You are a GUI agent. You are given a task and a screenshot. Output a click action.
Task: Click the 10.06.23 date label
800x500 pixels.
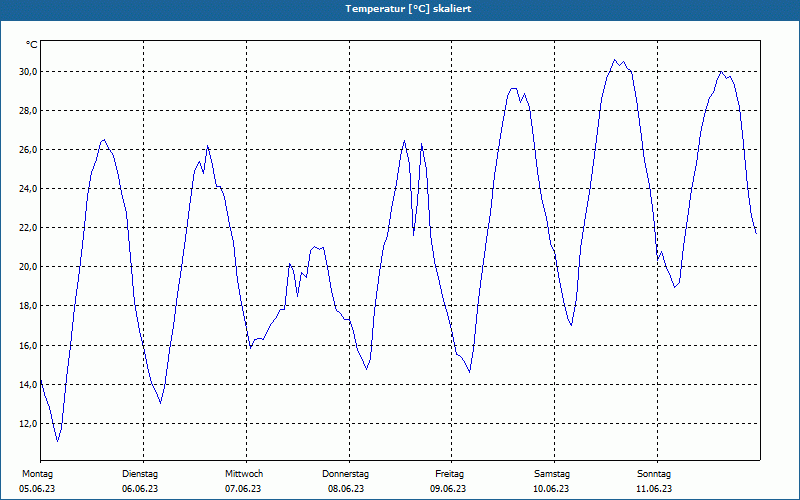click(x=551, y=489)
